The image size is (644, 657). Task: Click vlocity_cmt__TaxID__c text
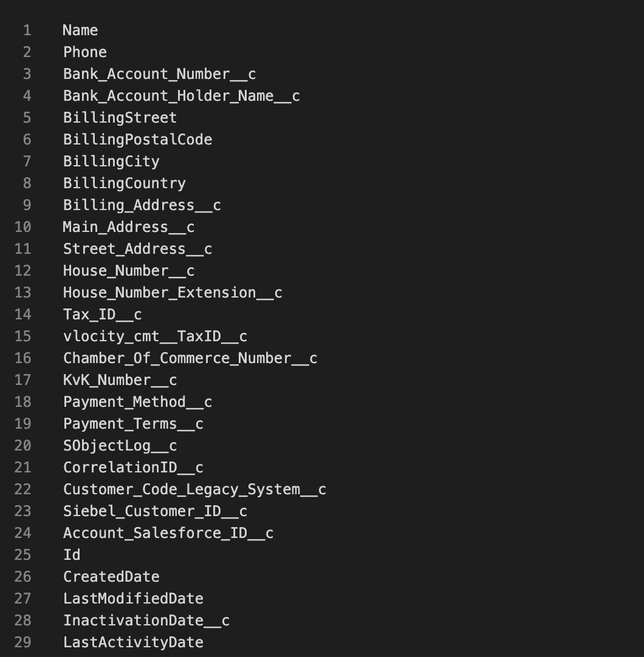click(x=155, y=336)
